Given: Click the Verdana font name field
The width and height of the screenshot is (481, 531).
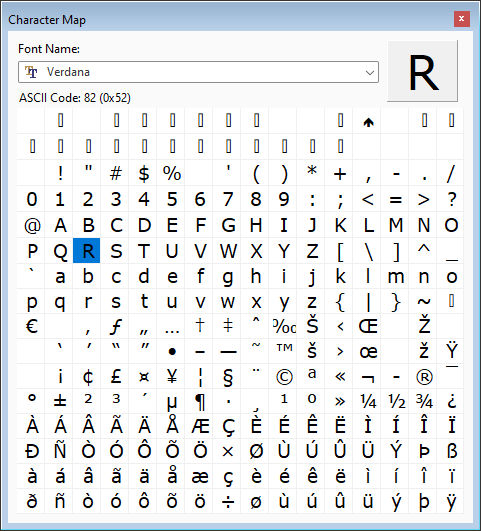Looking at the screenshot, I should (x=198, y=72).
